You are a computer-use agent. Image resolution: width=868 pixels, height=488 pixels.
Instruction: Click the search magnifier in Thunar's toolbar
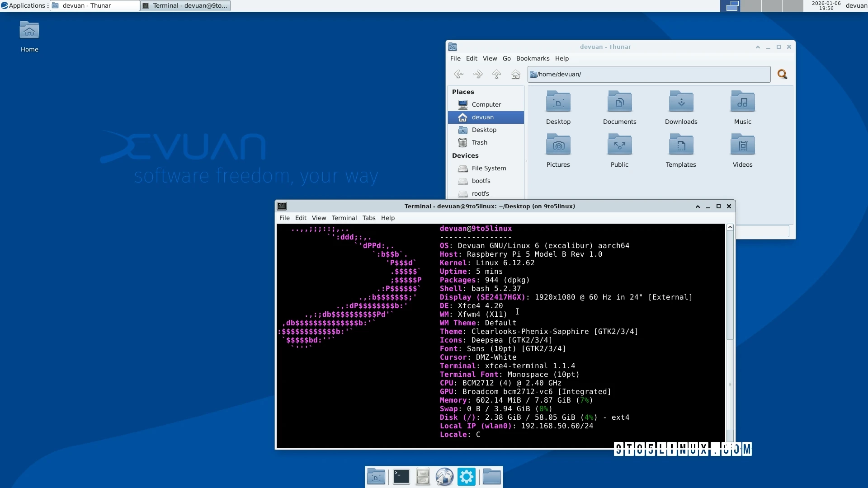click(x=782, y=74)
